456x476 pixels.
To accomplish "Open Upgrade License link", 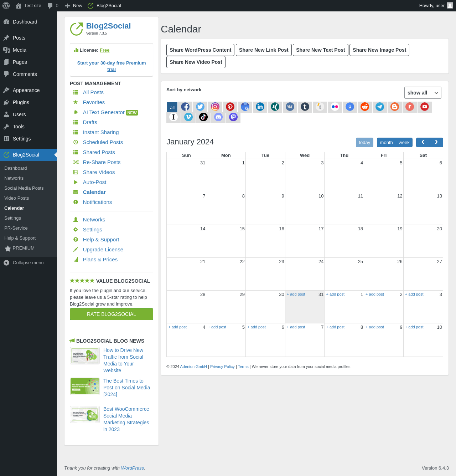I will (103, 250).
